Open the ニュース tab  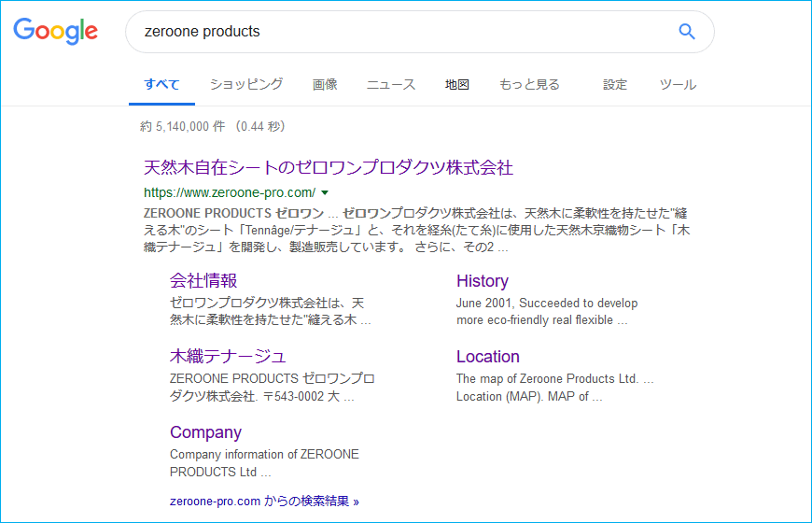pos(391,84)
